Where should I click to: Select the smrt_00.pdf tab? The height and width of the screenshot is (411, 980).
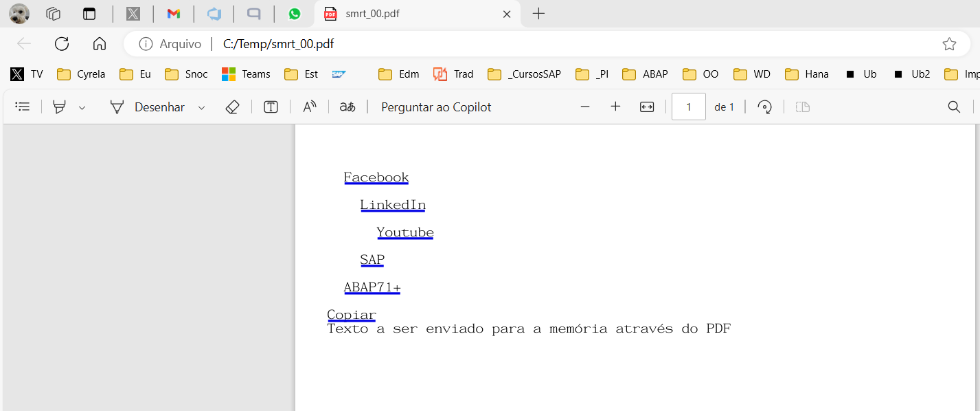point(418,14)
